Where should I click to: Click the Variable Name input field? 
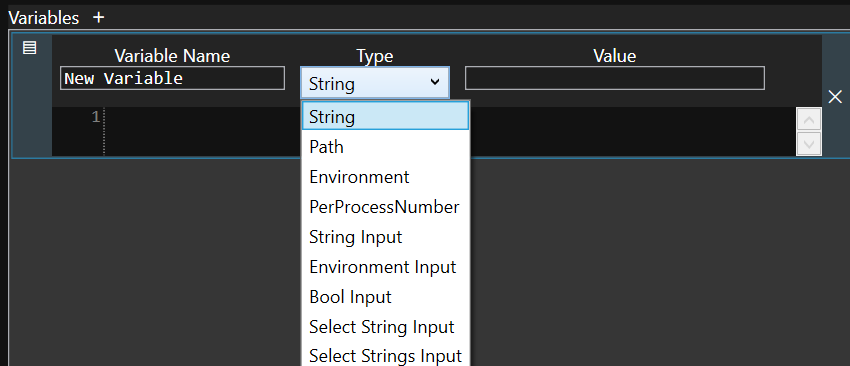pos(172,79)
